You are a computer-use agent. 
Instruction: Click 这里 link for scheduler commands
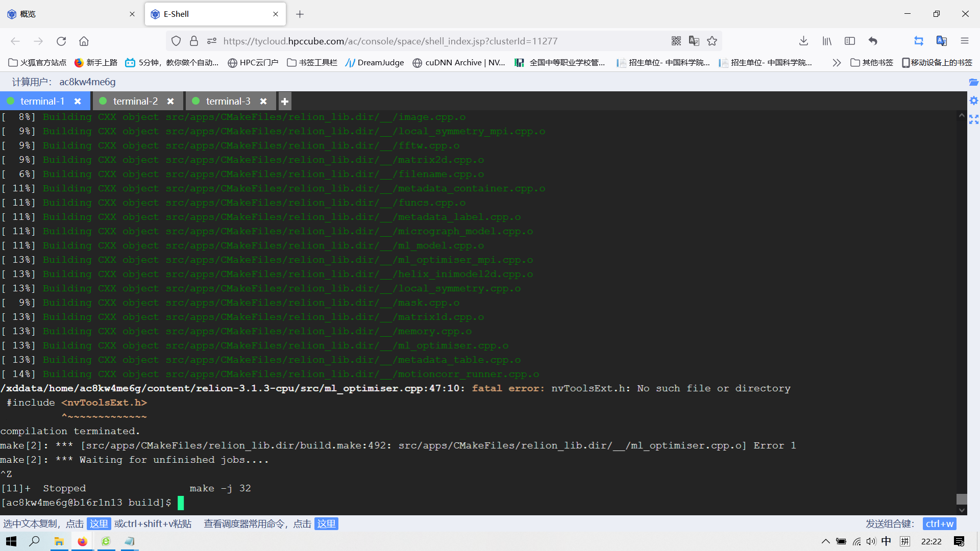point(326,524)
